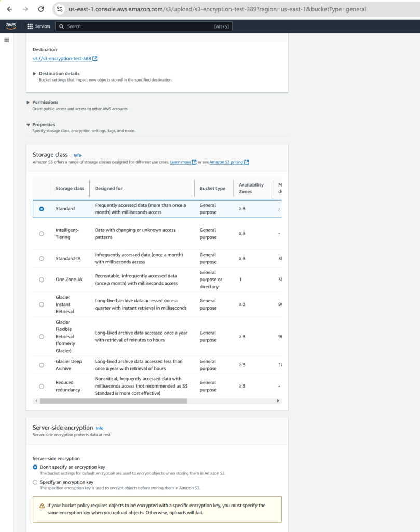Expand the Permissions section
This screenshot has height=532, width=420.
tap(28, 102)
